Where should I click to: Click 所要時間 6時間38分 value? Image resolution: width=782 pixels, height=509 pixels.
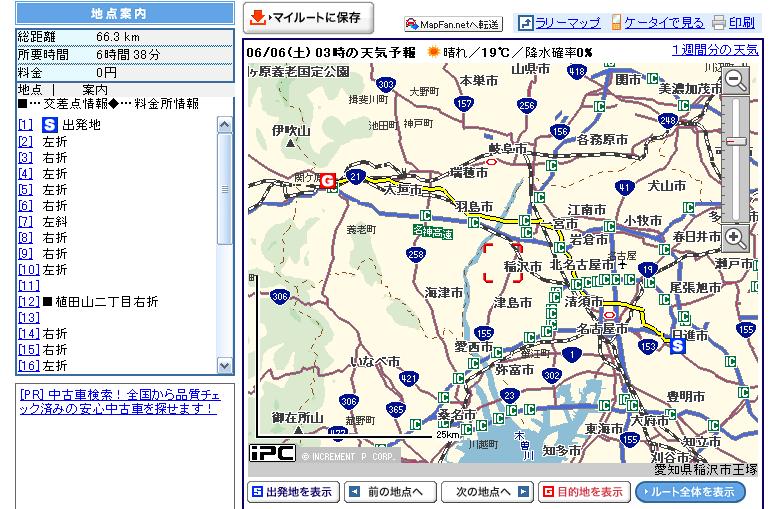tap(128, 54)
